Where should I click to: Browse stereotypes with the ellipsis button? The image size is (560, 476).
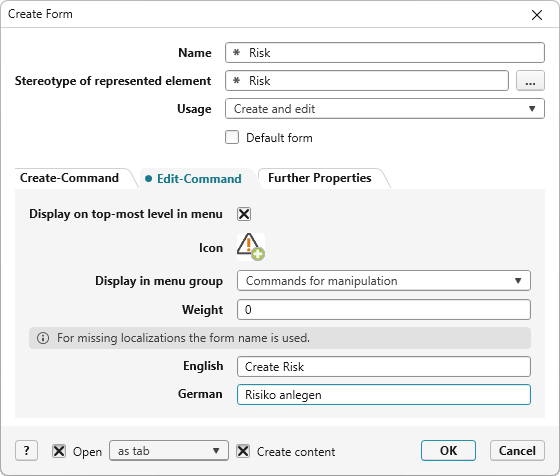[530, 81]
